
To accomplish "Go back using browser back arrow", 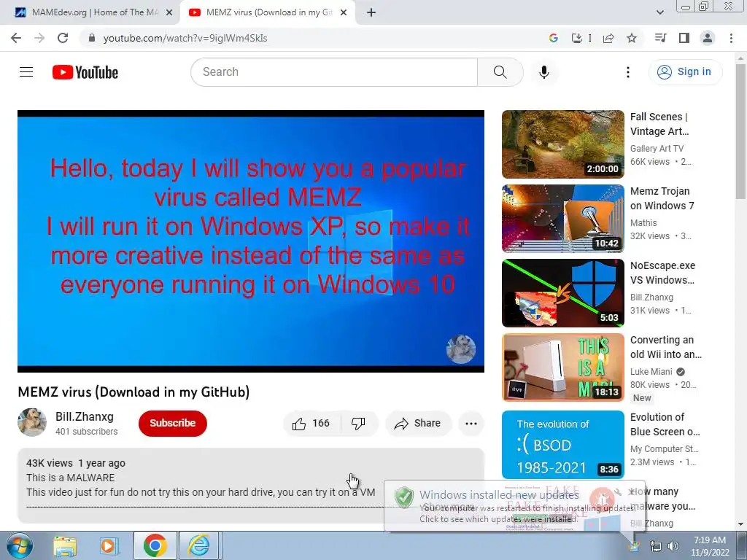I will click(x=16, y=38).
